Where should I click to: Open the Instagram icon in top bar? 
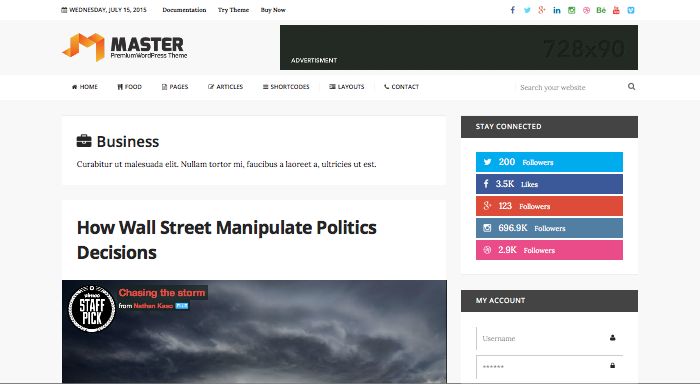coord(571,10)
